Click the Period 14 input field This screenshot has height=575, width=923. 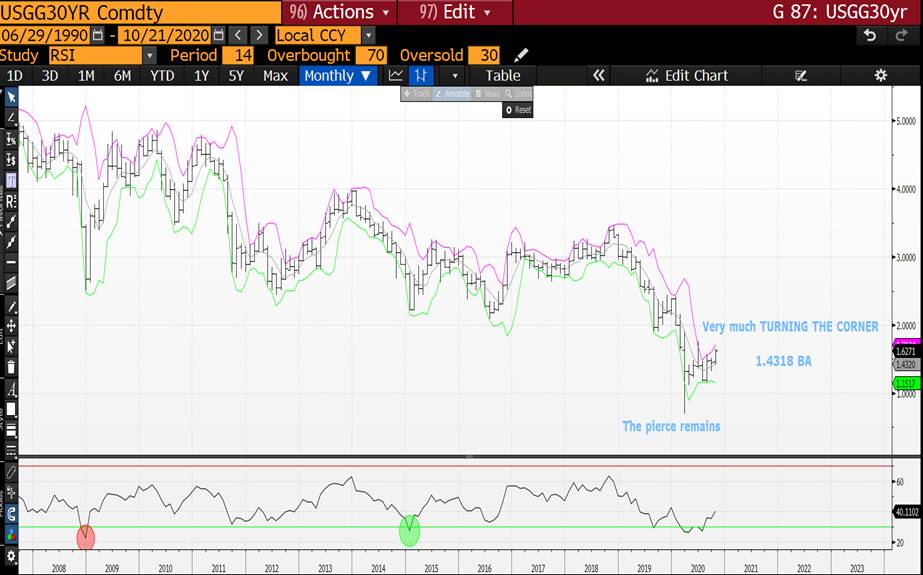(x=238, y=55)
